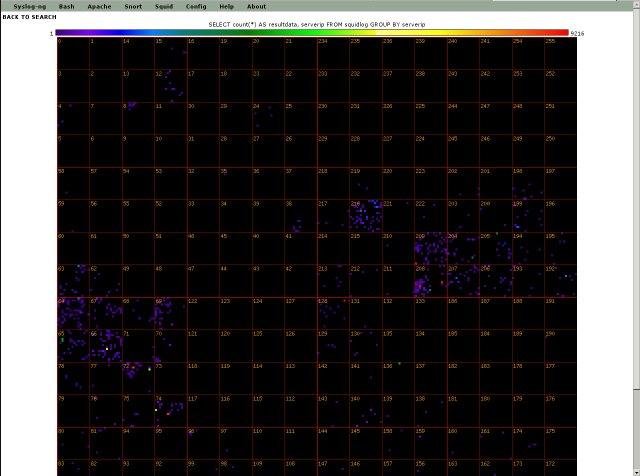The width and height of the screenshot is (640, 476).
Task: Click heatmap cell 15 in the top row
Action: [170, 53]
